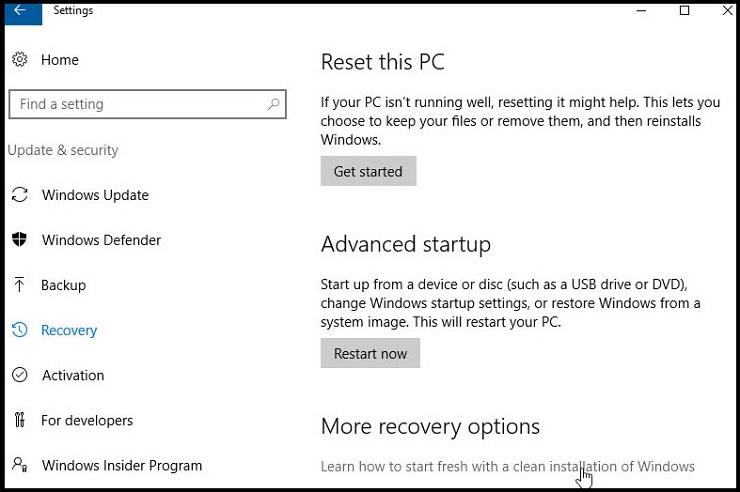Click the Windows Defender shield icon
The image size is (740, 492).
(20, 240)
